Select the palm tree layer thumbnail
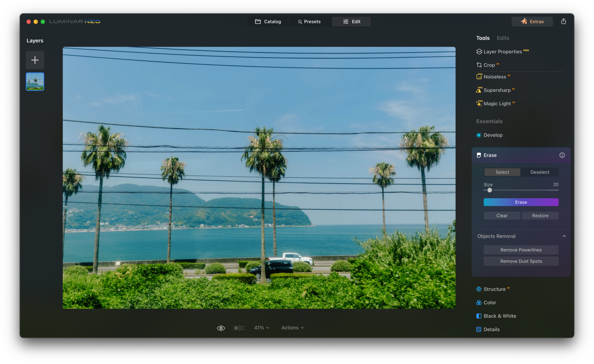The image size is (594, 364). 35,82
